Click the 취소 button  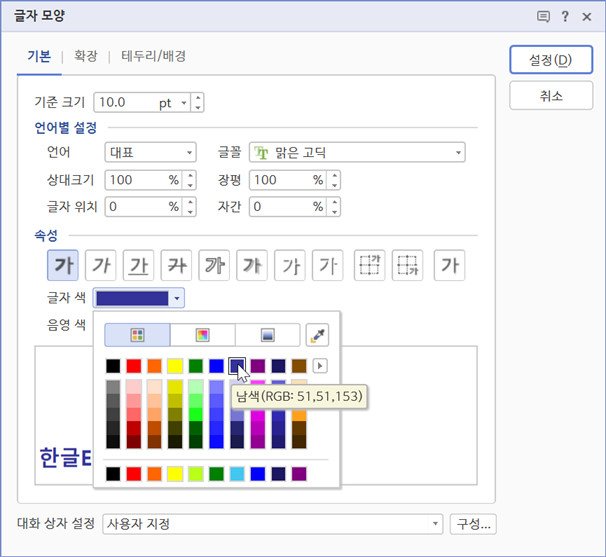coord(550,96)
